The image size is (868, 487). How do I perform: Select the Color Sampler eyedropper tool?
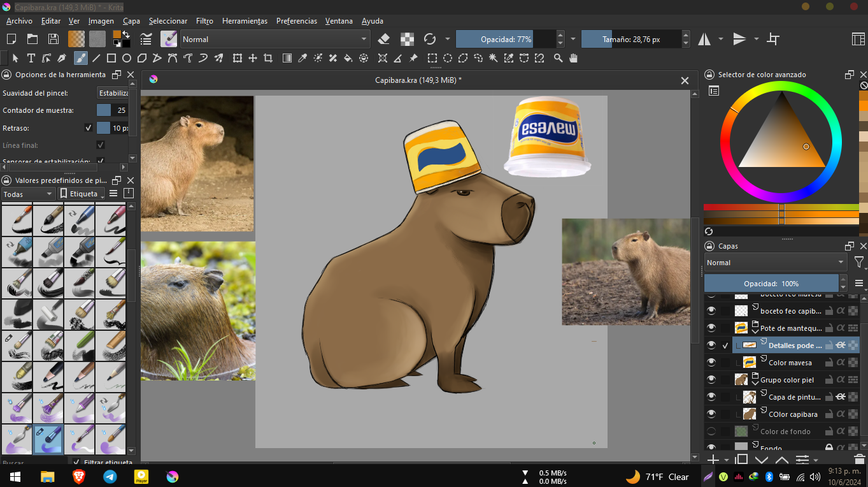(x=302, y=58)
